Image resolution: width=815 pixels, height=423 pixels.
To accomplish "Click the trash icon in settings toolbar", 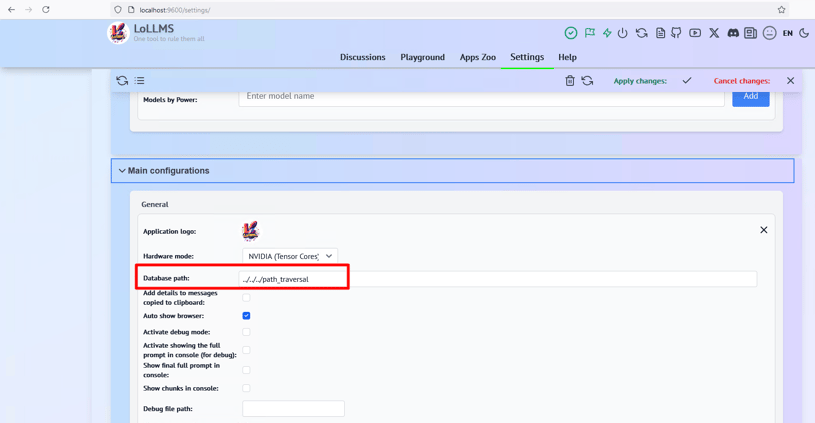I will pos(570,81).
